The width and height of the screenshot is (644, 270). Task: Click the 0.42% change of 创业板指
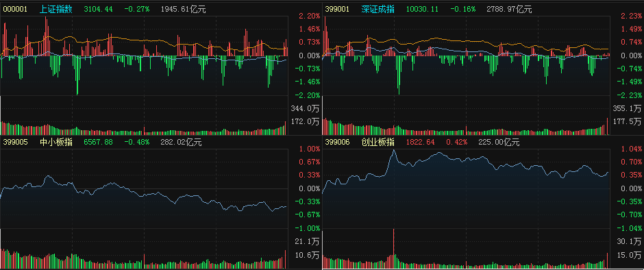(457, 142)
